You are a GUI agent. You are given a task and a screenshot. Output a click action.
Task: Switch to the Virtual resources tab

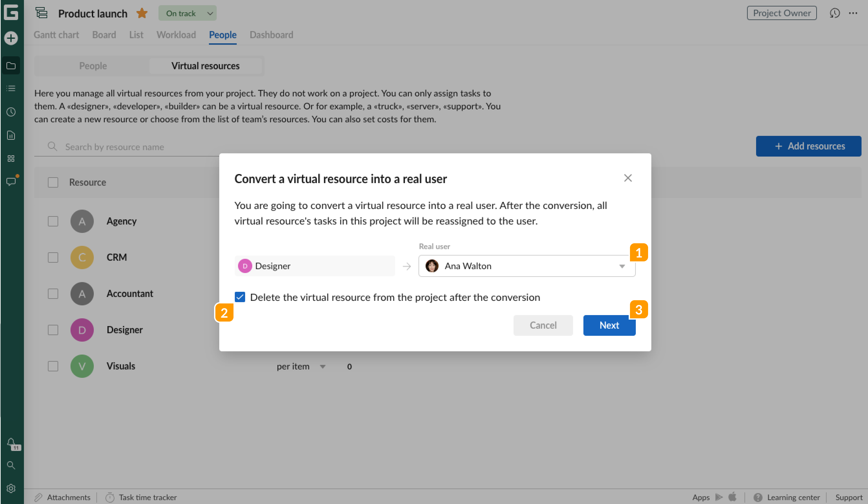pyautogui.click(x=205, y=65)
